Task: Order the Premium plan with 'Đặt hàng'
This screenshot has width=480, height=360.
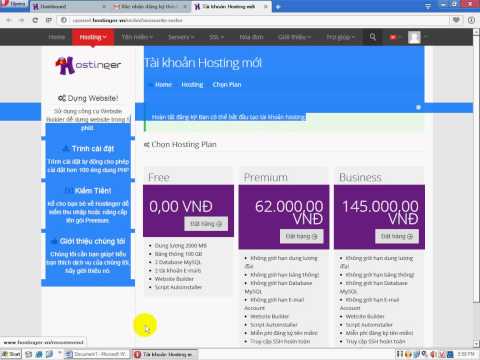Action: 301,236
